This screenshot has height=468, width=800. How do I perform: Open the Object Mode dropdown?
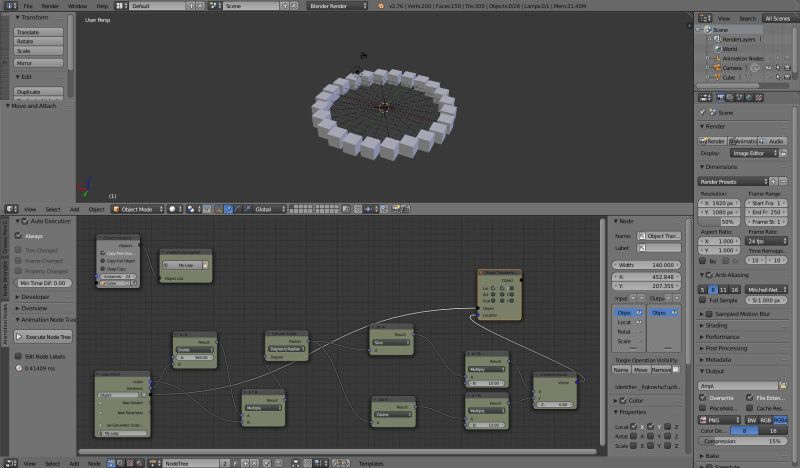pyautogui.click(x=138, y=209)
